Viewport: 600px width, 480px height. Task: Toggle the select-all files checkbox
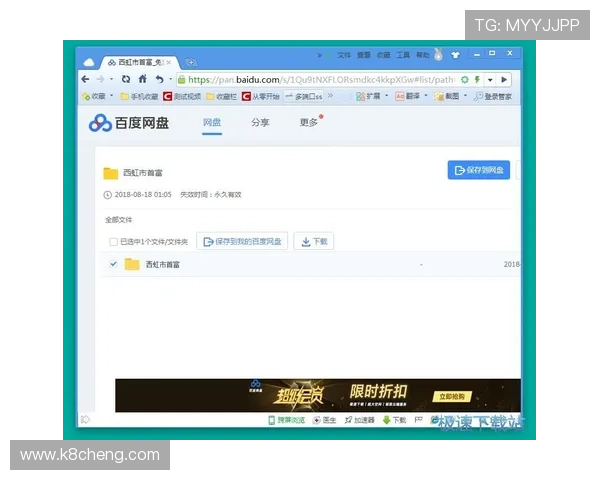113,242
